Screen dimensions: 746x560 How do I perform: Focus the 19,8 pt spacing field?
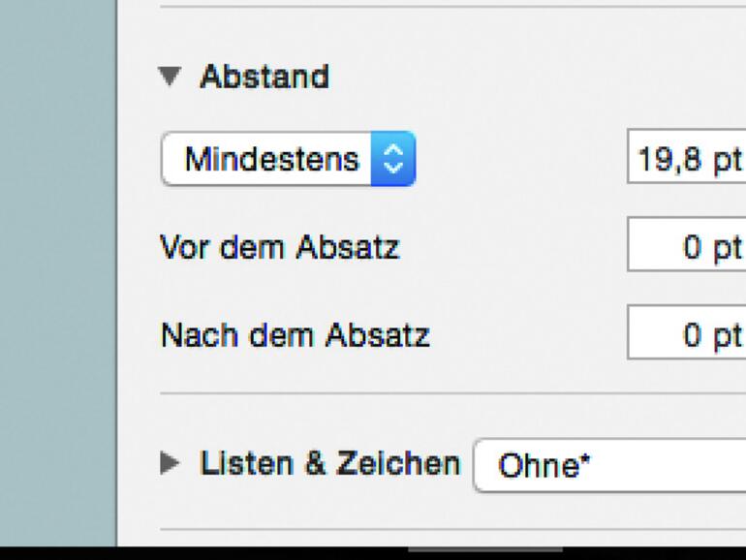tap(686, 159)
